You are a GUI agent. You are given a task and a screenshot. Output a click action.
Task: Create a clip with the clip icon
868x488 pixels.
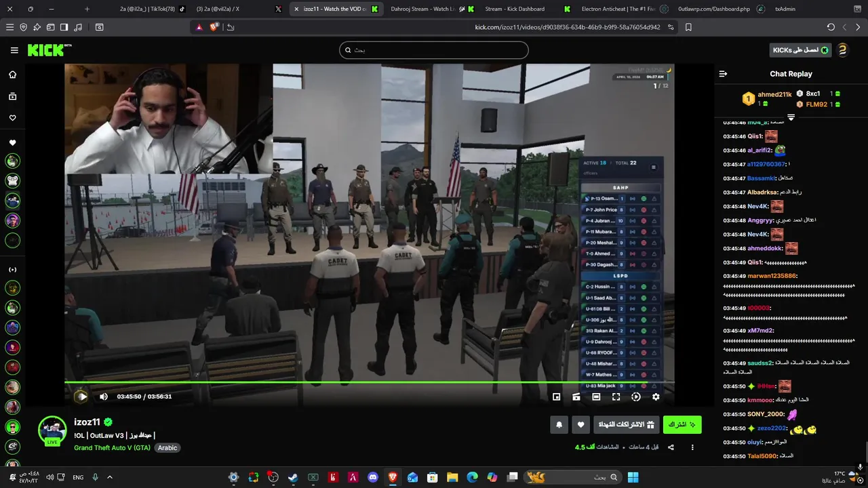[x=576, y=396]
